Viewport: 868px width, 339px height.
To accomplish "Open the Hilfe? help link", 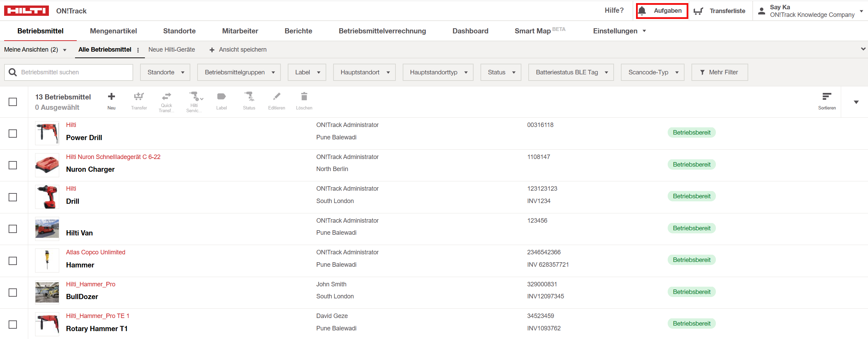I will click(614, 10).
